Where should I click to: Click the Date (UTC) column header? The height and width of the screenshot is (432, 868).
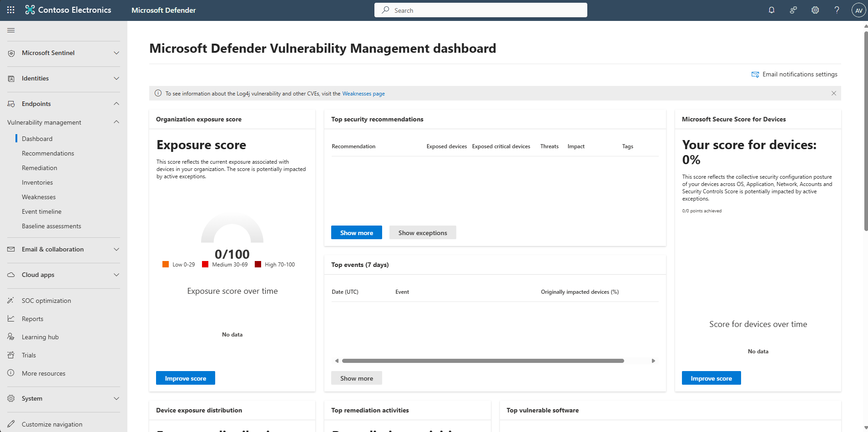tap(345, 292)
